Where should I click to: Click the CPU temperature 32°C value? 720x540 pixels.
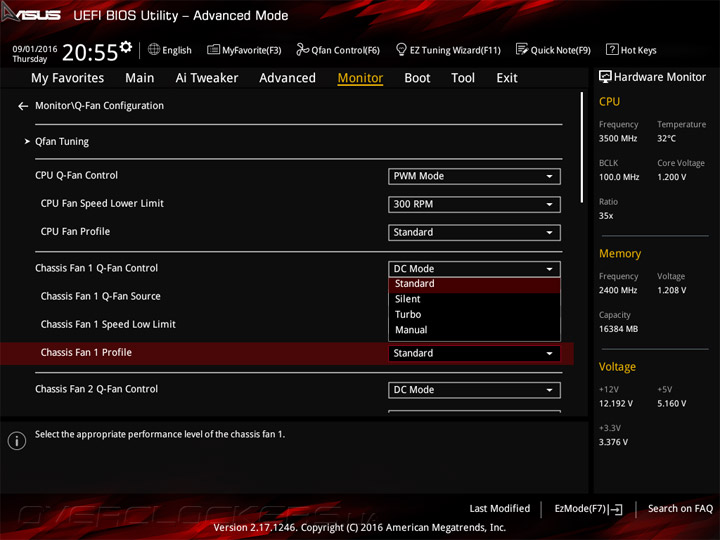pyautogui.click(x=666, y=138)
